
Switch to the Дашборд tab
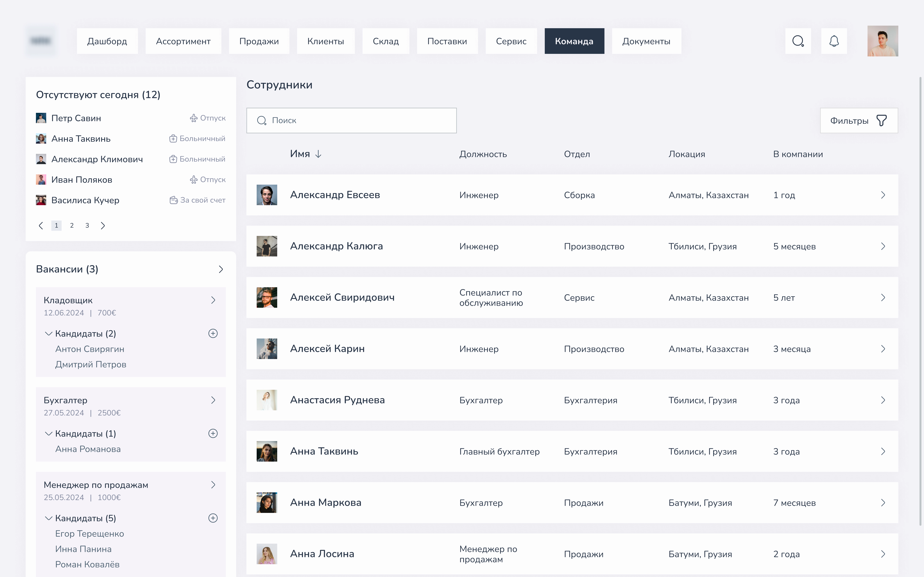107,41
